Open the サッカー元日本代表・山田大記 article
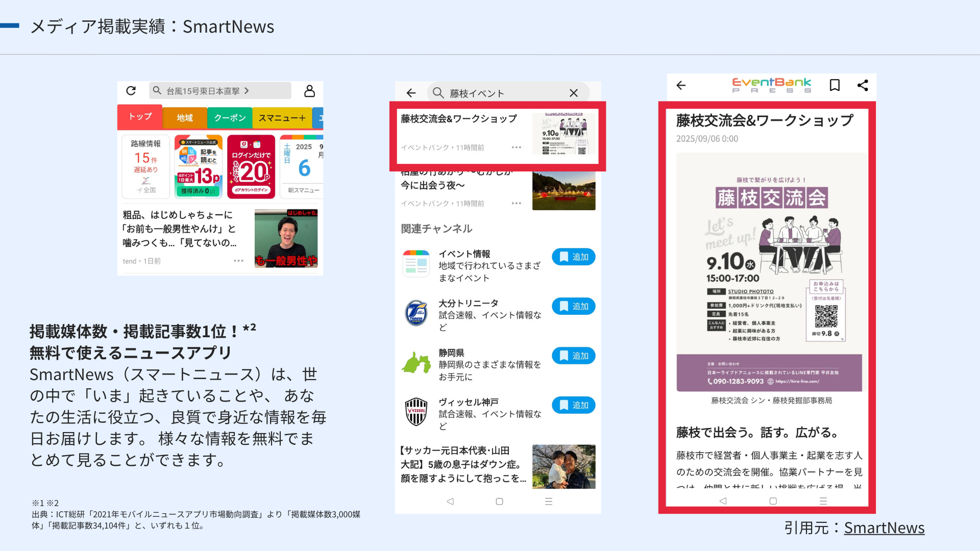 (463, 464)
